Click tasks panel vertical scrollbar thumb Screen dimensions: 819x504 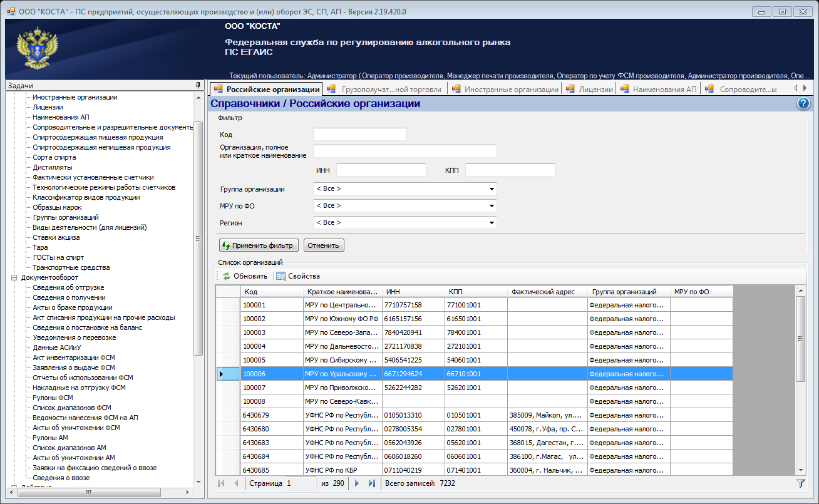tap(198, 238)
